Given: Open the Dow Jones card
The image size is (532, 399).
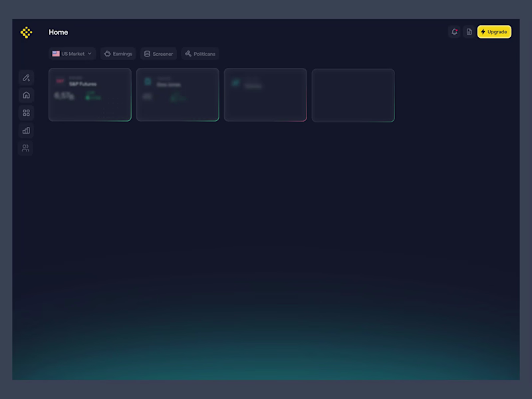Looking at the screenshot, I should pos(178,94).
